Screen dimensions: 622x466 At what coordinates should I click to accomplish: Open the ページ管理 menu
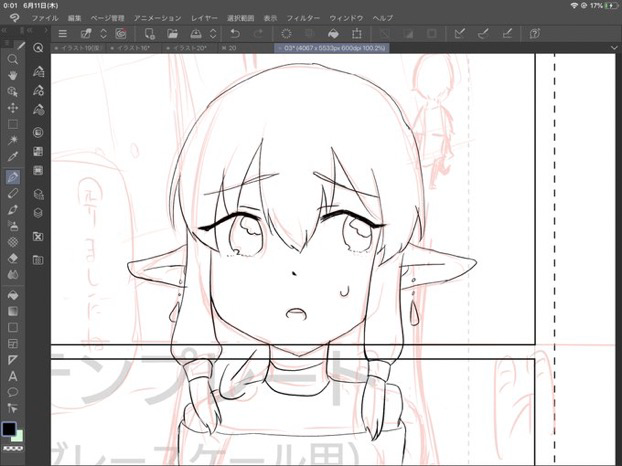[x=107, y=18]
